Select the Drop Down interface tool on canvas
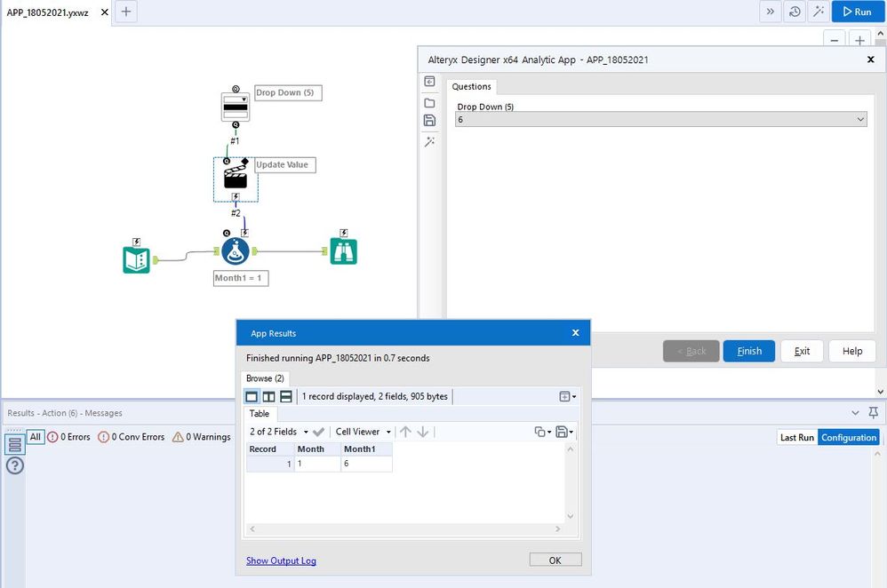 click(x=236, y=107)
